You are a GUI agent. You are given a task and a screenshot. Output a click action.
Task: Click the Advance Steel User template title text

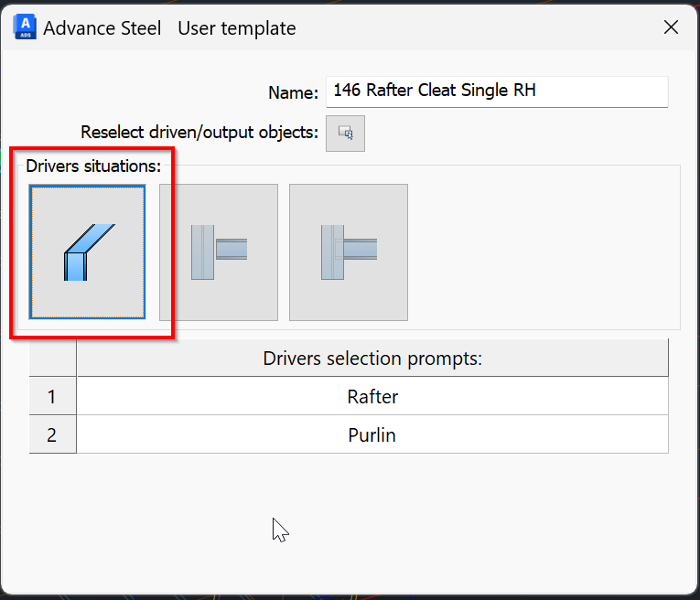click(x=169, y=28)
